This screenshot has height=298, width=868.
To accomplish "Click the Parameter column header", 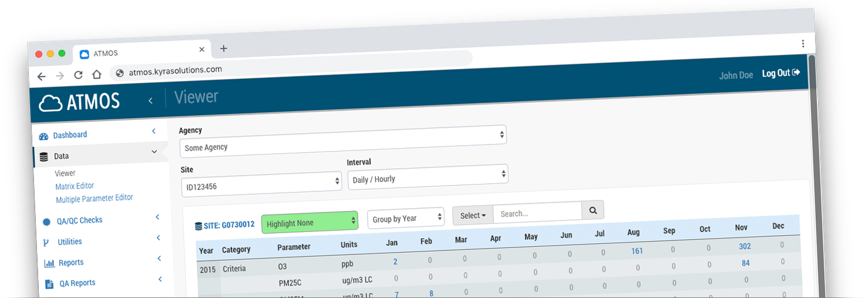I will coord(294,247).
